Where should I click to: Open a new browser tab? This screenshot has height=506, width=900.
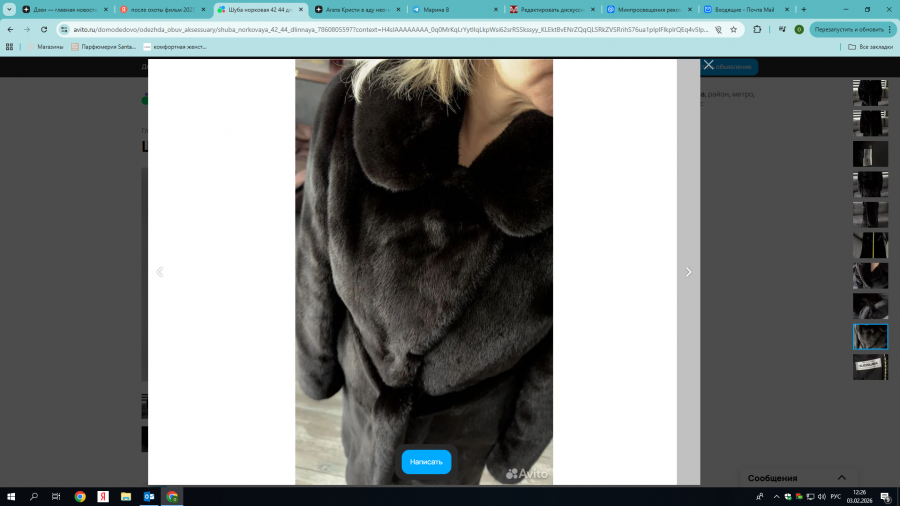[803, 9]
